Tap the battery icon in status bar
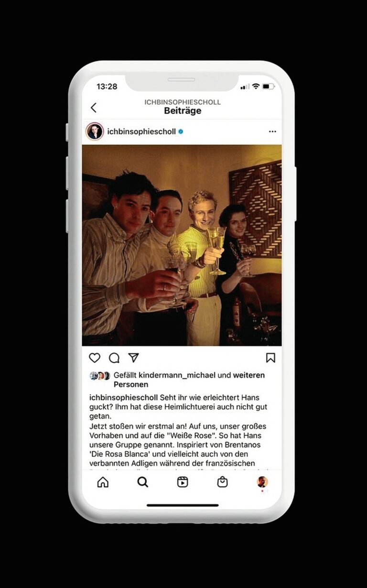 point(268,87)
